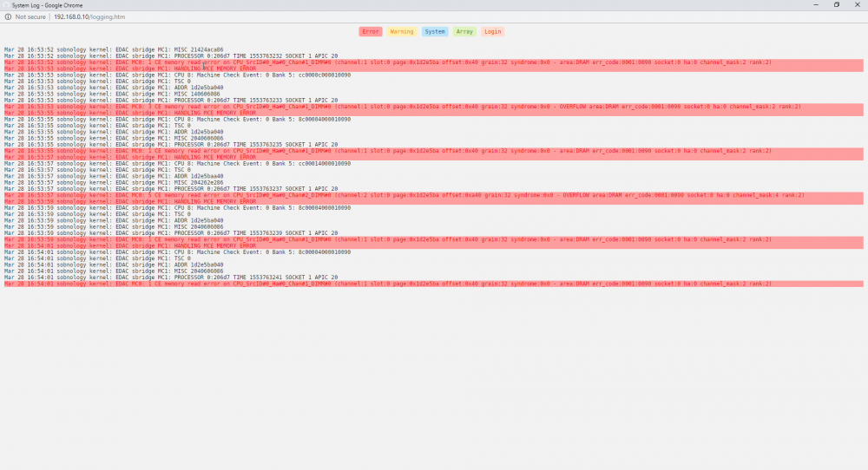This screenshot has height=470, width=868.
Task: Select the 16:53:53 red HANDLING MCE MEMORY ERROR line
Action: [x=433, y=69]
